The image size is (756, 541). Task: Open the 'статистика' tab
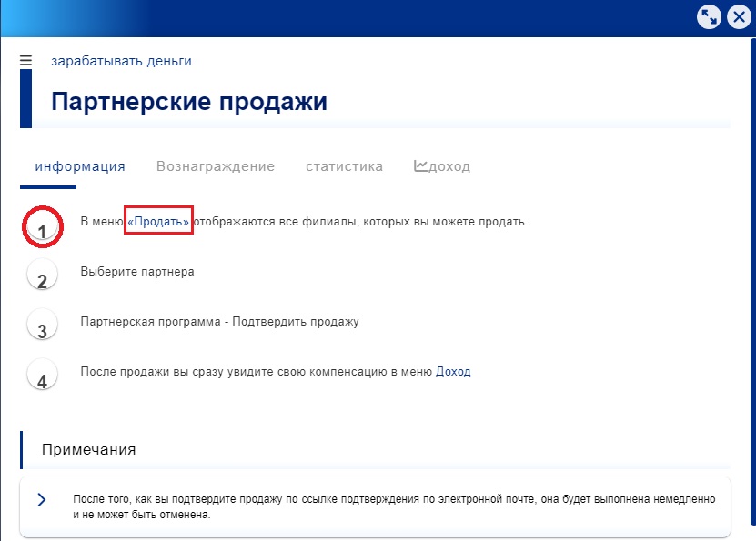(344, 166)
